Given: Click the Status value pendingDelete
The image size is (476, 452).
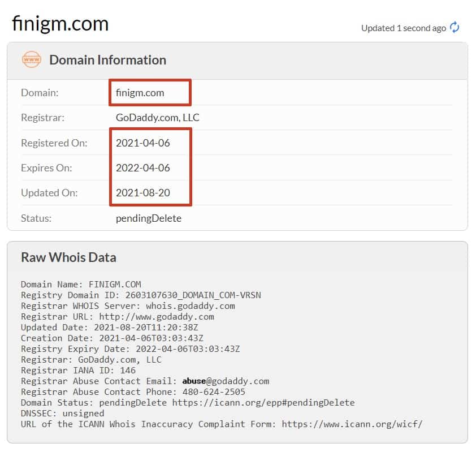Looking at the screenshot, I should point(149,218).
